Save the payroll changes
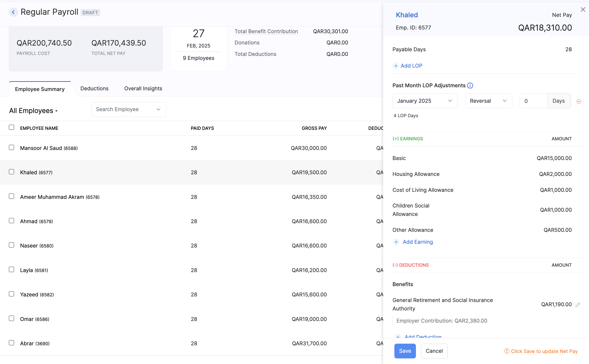The width and height of the screenshot is (589, 364). (x=405, y=351)
